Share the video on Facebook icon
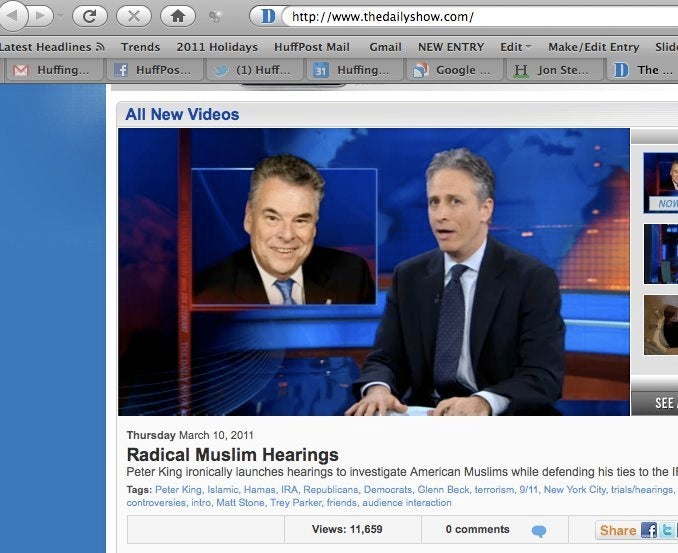Viewport: 678px width, 553px height. click(649, 530)
